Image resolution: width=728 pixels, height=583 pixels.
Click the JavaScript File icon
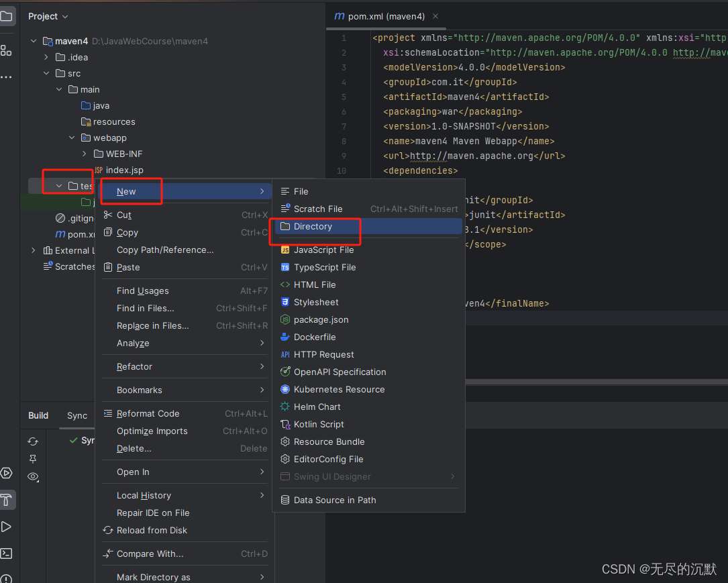pos(285,250)
